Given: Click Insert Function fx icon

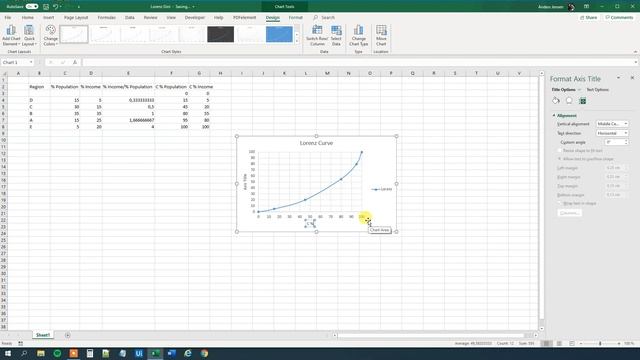Looking at the screenshot, I should [x=75, y=62].
